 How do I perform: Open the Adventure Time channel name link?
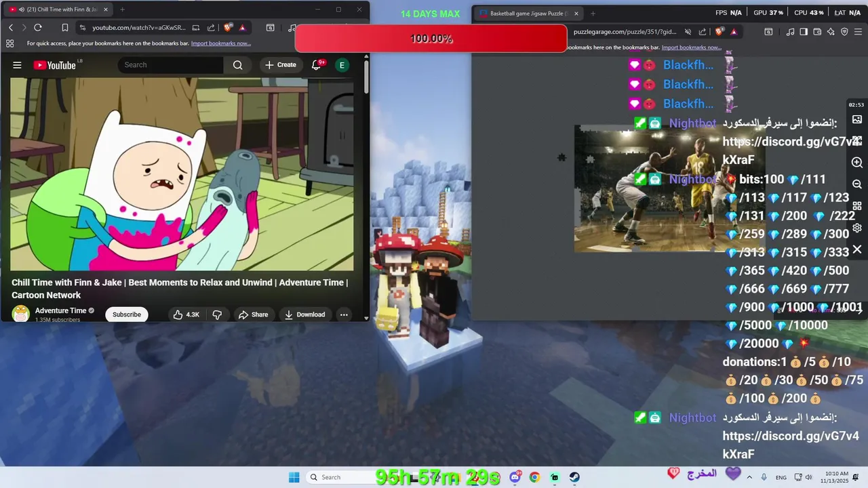click(60, 310)
